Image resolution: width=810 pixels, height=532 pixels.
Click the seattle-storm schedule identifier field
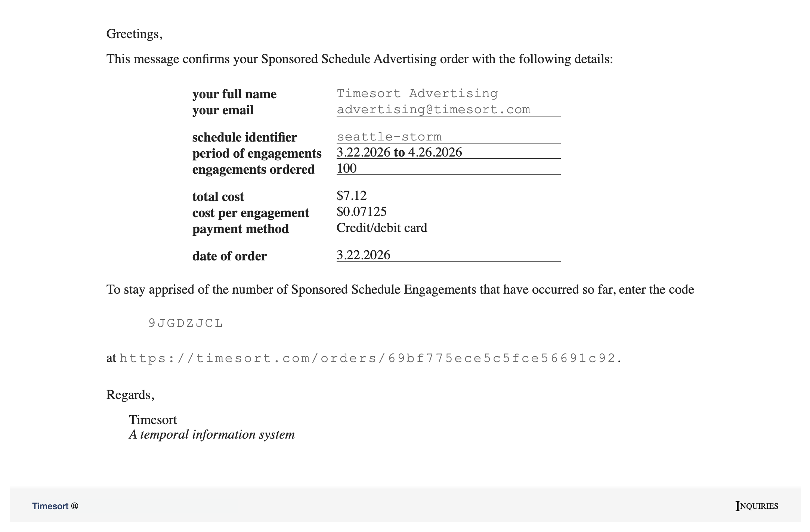coord(448,137)
